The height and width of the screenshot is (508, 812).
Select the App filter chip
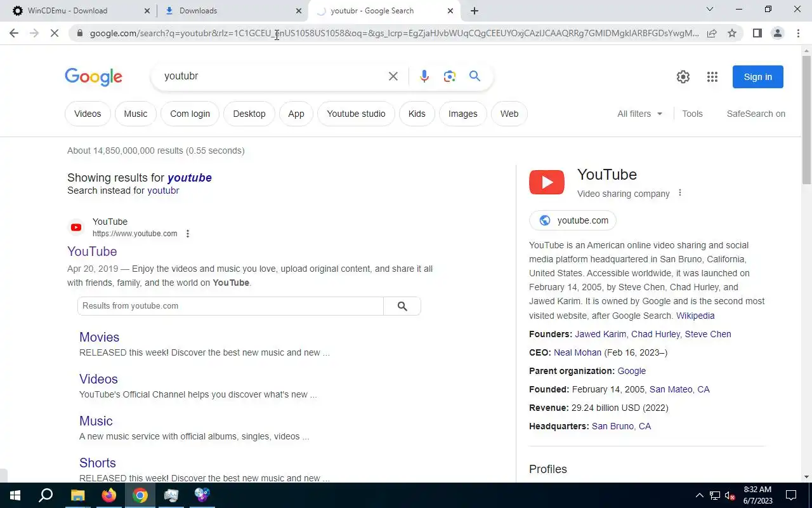[296, 114]
